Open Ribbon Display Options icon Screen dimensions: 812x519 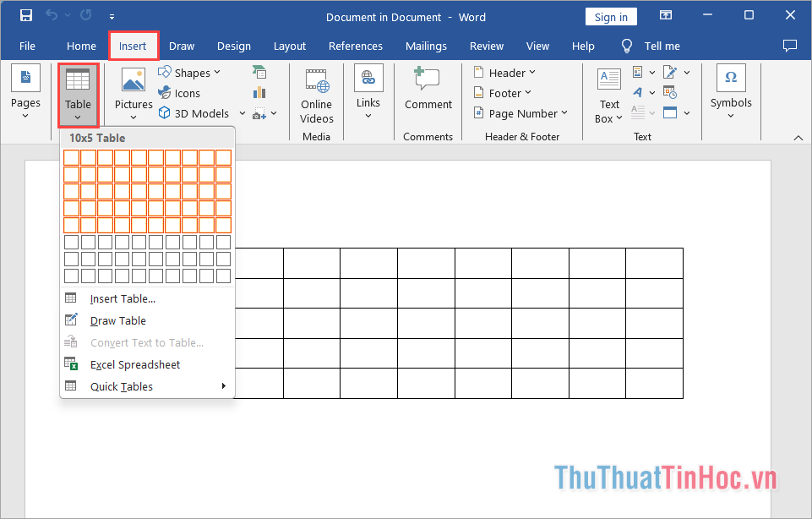pos(666,15)
